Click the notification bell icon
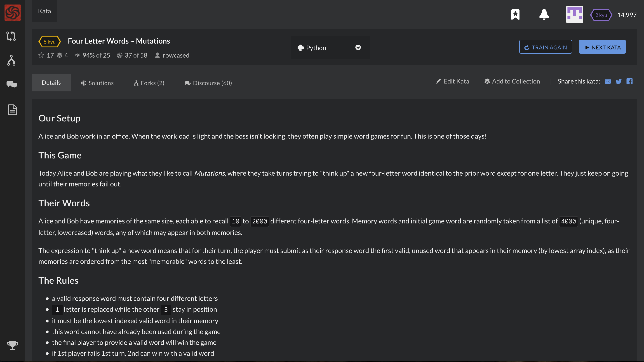This screenshot has height=362, width=644. [x=544, y=14]
